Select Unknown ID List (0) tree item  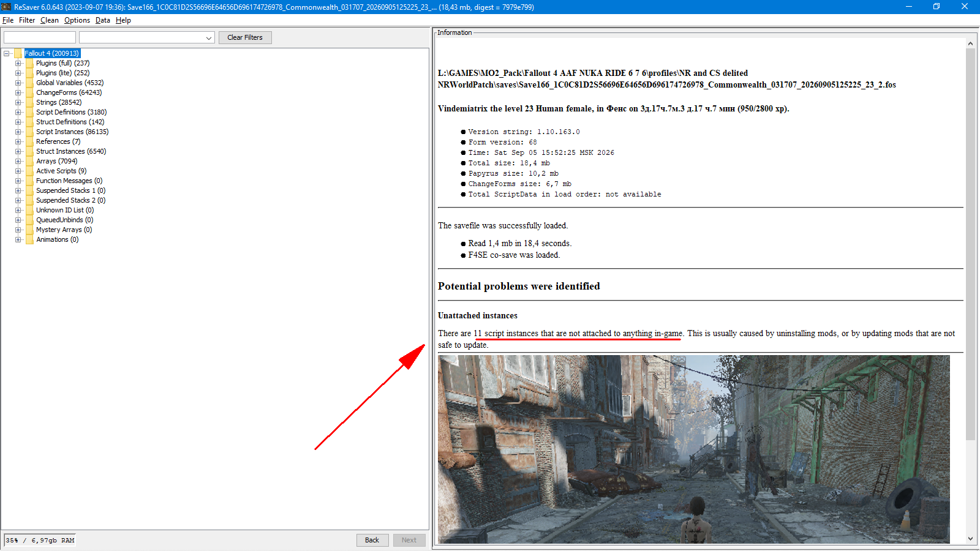coord(65,210)
